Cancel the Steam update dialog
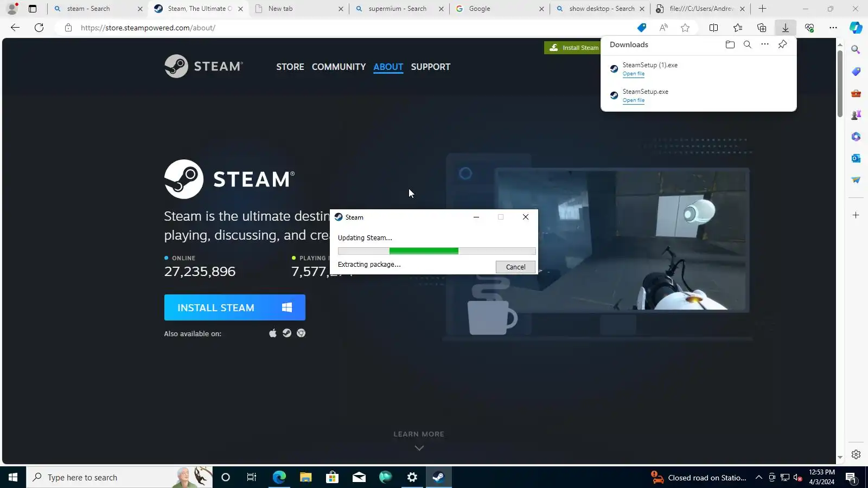This screenshot has height=488, width=868. pyautogui.click(x=515, y=267)
